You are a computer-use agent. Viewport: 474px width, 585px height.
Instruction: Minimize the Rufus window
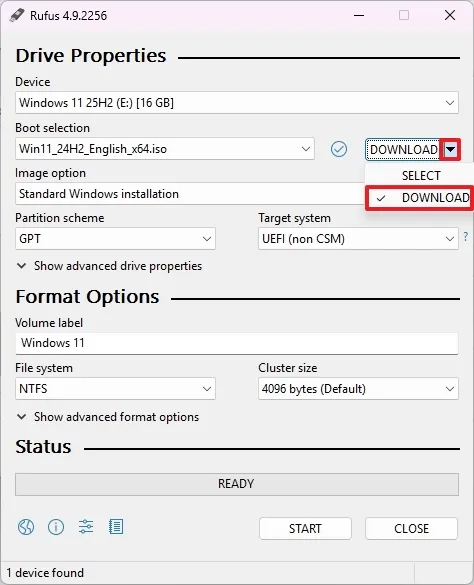tap(359, 15)
